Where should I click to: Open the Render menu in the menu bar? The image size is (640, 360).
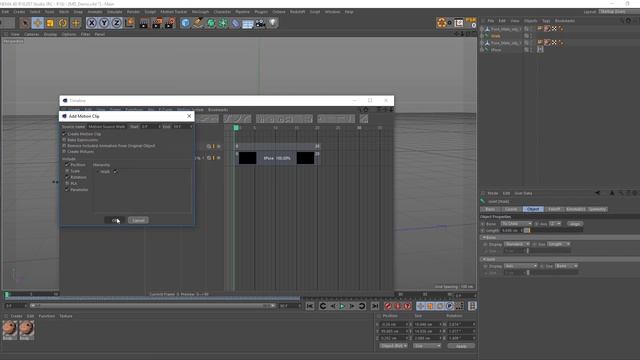tap(133, 12)
